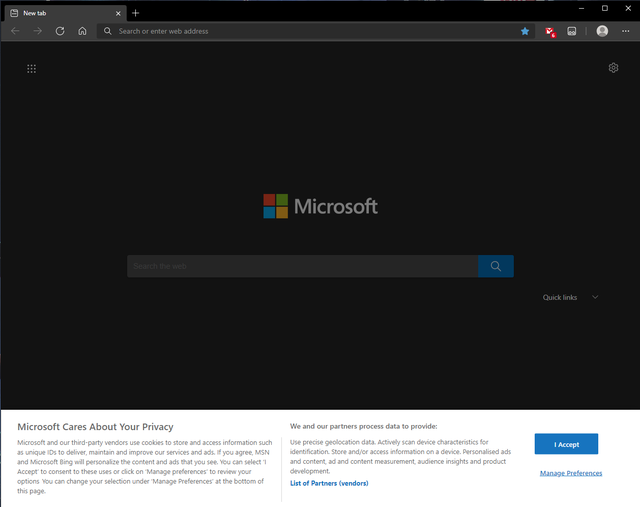The height and width of the screenshot is (507, 640).
Task: Maximize the browser window
Action: 604,8
